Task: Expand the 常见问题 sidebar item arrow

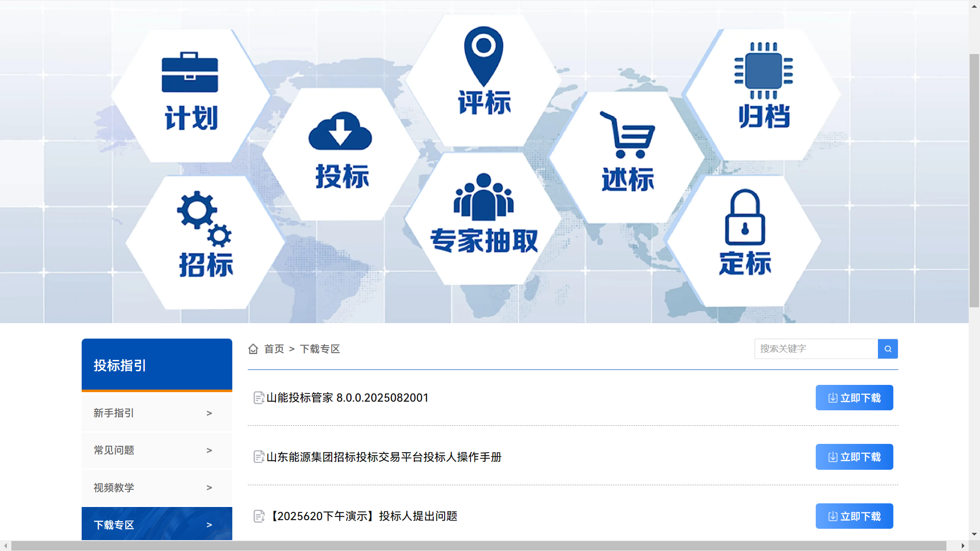Action: 209,450
